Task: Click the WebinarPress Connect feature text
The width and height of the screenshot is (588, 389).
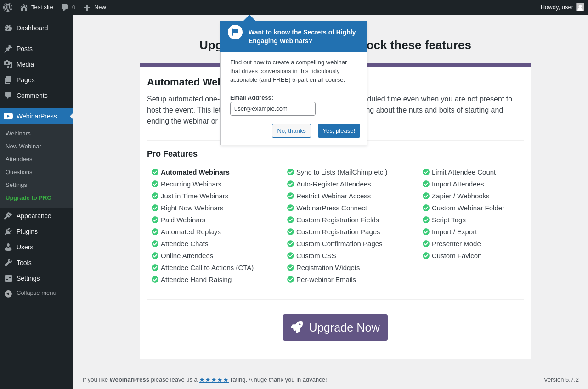Action: (x=332, y=208)
